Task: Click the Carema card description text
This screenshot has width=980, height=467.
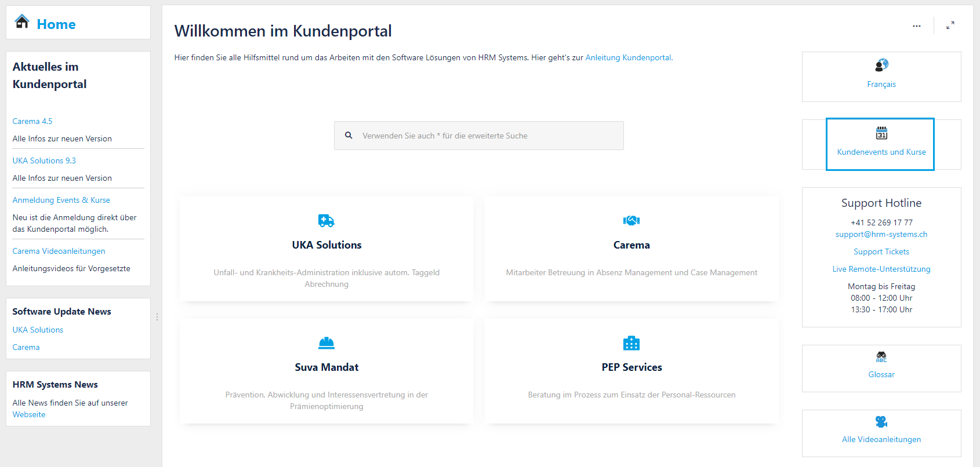Action: coord(631,273)
